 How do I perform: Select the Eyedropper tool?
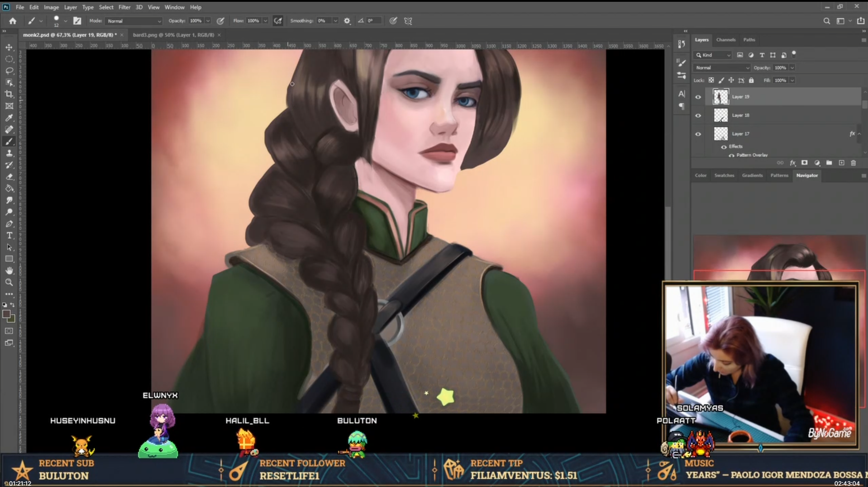click(9, 118)
